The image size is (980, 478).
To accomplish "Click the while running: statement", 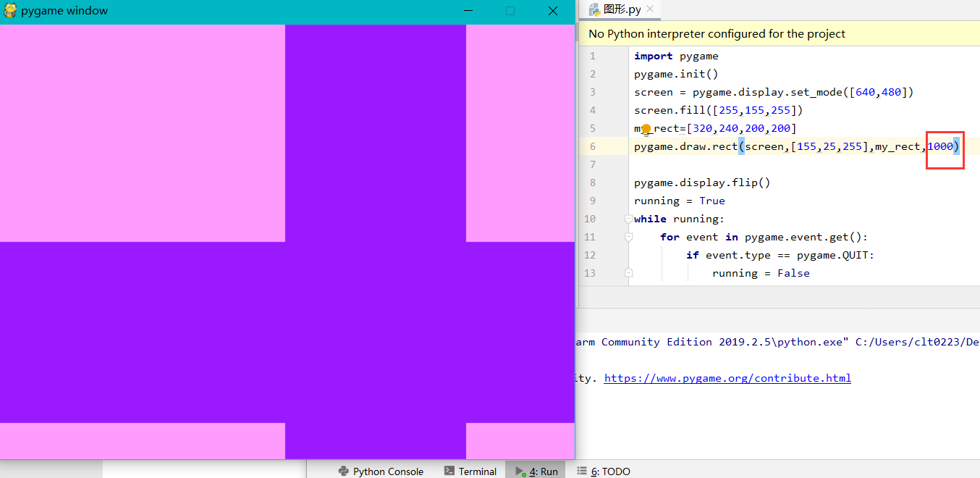I will (679, 219).
